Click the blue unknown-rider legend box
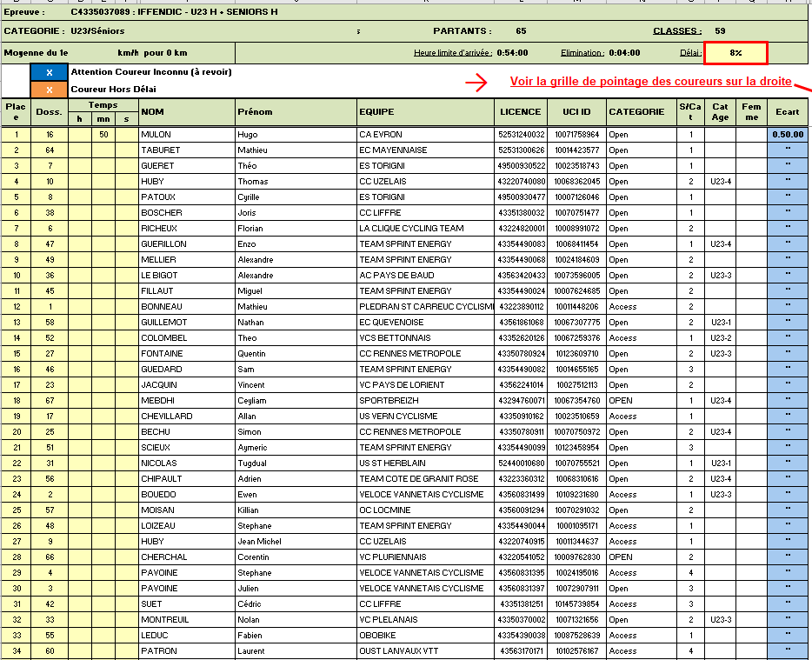This screenshot has width=812, height=660. 50,72
